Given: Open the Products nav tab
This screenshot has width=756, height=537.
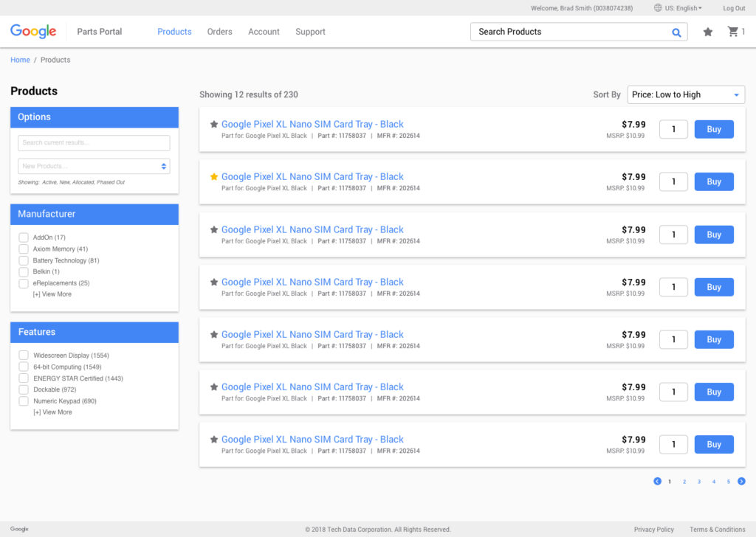Looking at the screenshot, I should [x=174, y=32].
